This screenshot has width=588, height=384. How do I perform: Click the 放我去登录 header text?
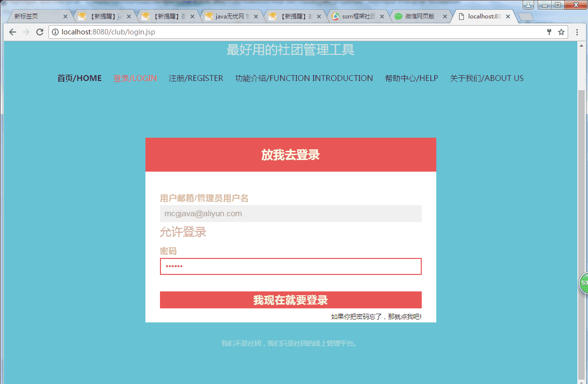(x=290, y=155)
